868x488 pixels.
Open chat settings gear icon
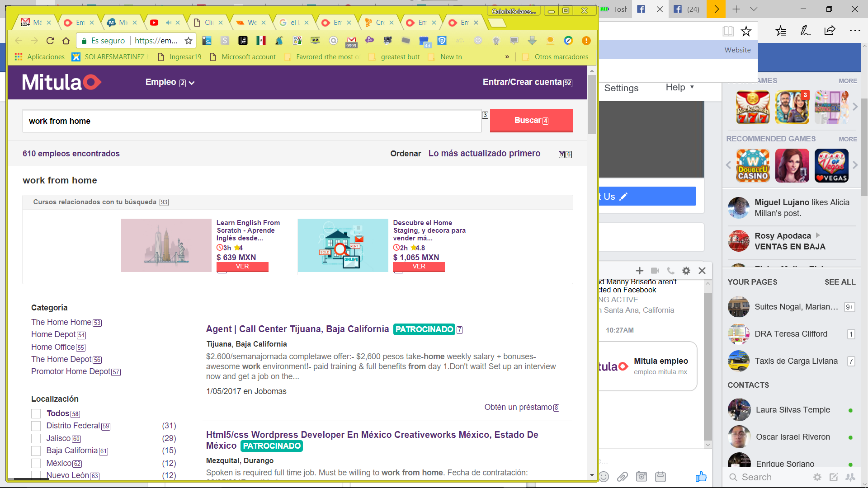tap(686, 271)
